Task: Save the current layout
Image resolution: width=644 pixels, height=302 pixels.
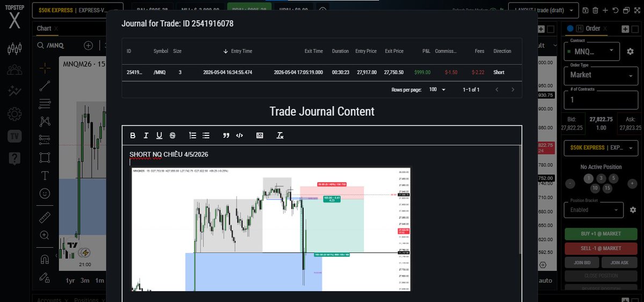Action: click(x=586, y=10)
